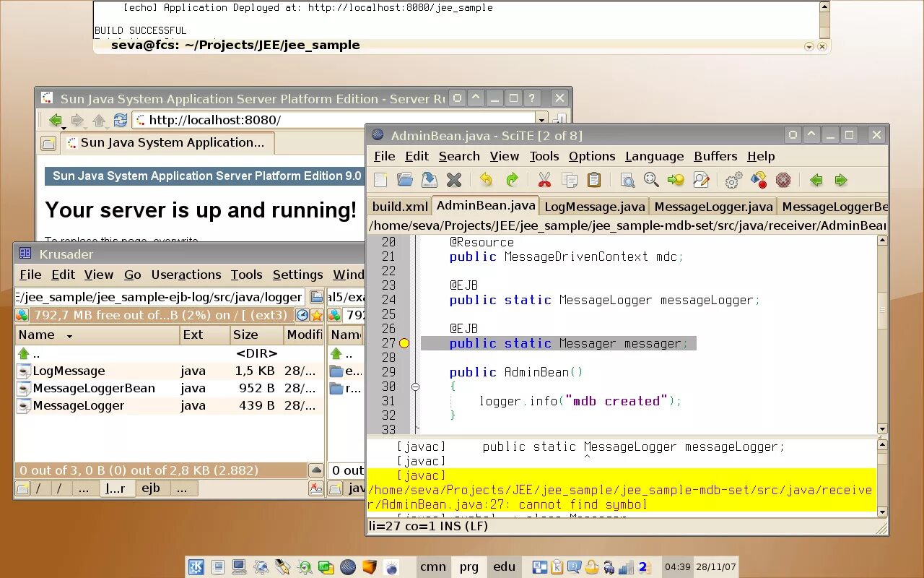Click the clock showing 04:39 in taskbar
The image size is (924, 578).
[678, 567]
